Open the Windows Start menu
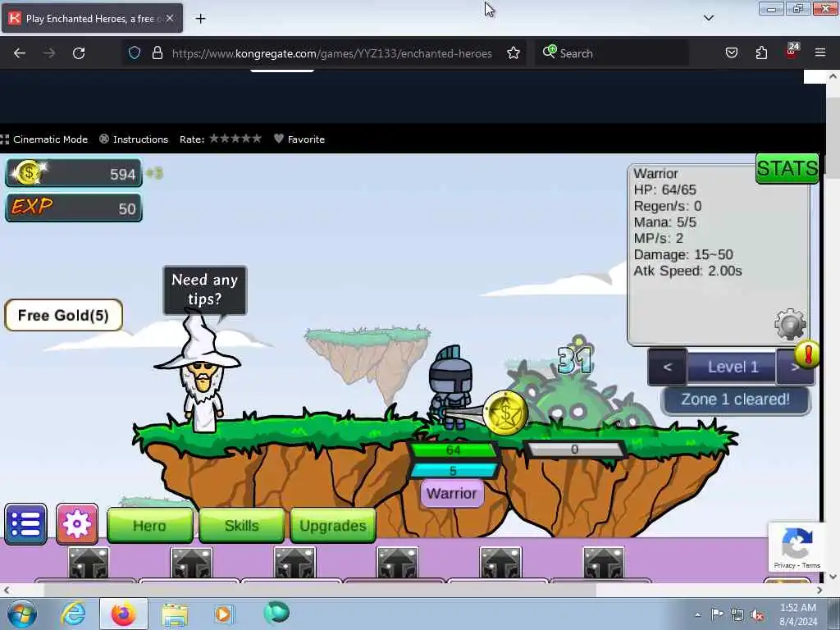This screenshot has height=630, width=840. 22,614
